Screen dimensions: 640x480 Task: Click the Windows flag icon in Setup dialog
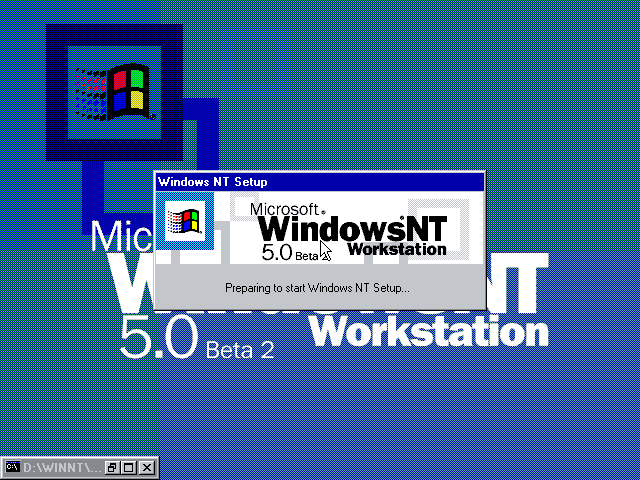coord(185,221)
